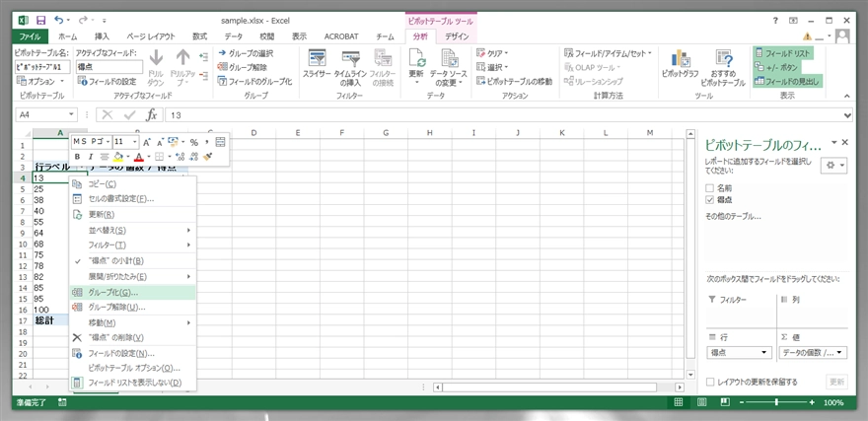
Task: Click the zoom slider handle
Action: [x=776, y=402]
